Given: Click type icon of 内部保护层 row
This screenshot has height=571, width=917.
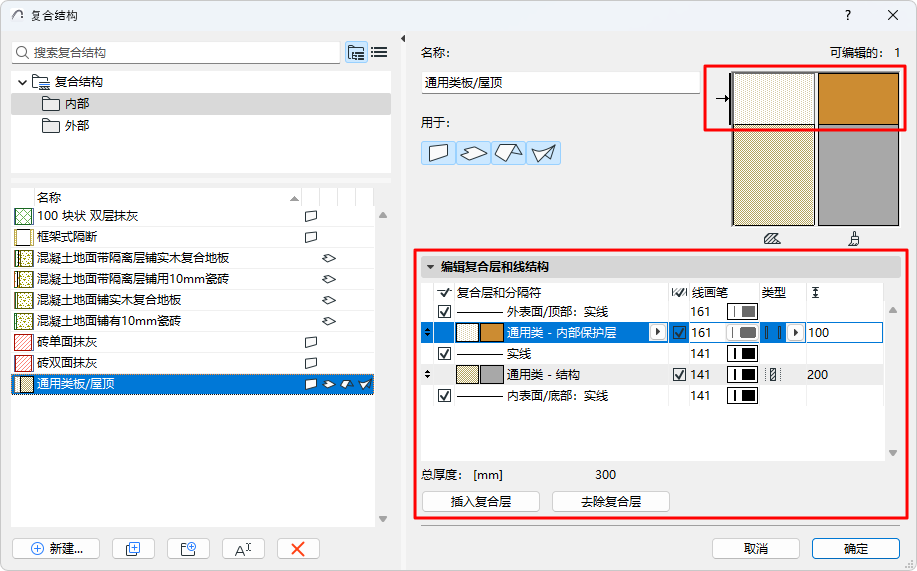Looking at the screenshot, I should 773,332.
